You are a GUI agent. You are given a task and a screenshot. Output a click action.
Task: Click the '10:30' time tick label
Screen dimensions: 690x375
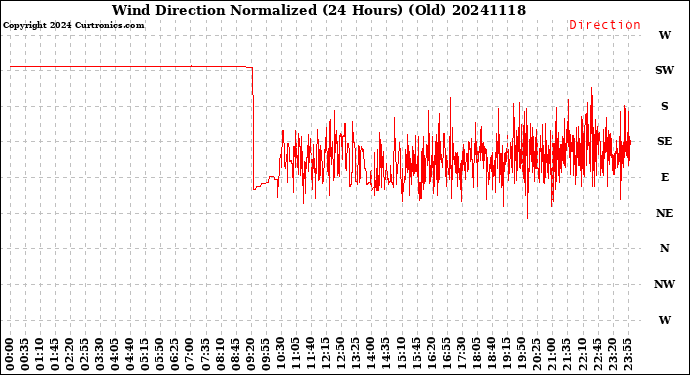[x=280, y=355]
